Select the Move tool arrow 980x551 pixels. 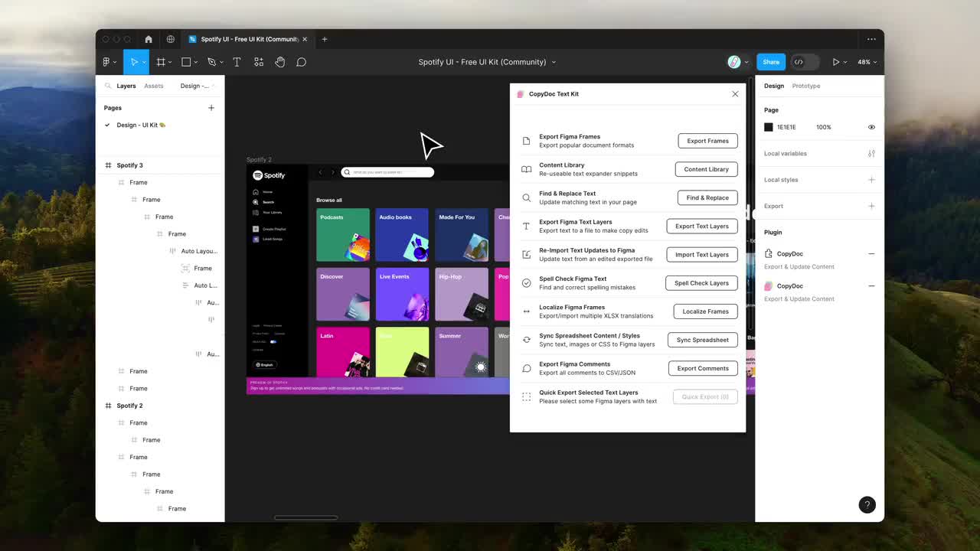pos(134,62)
